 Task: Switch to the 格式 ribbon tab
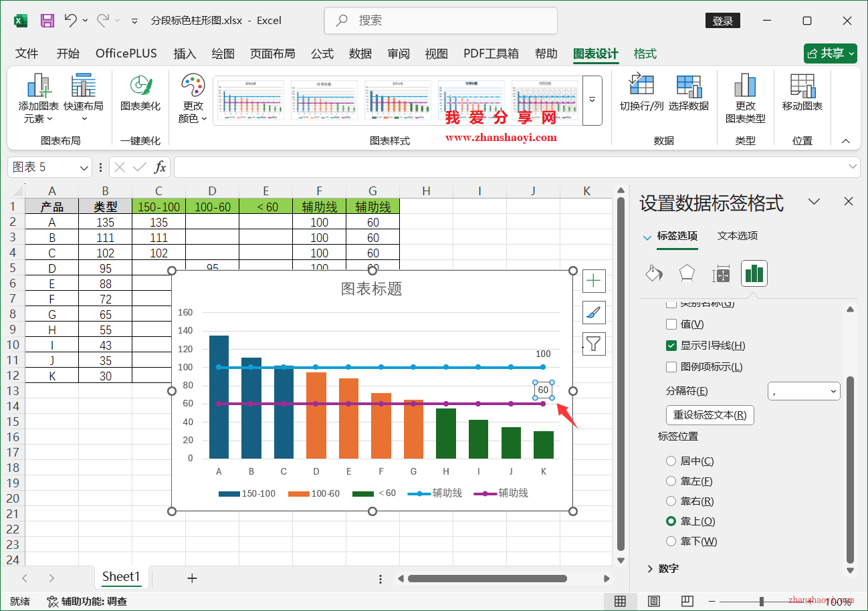(x=644, y=53)
